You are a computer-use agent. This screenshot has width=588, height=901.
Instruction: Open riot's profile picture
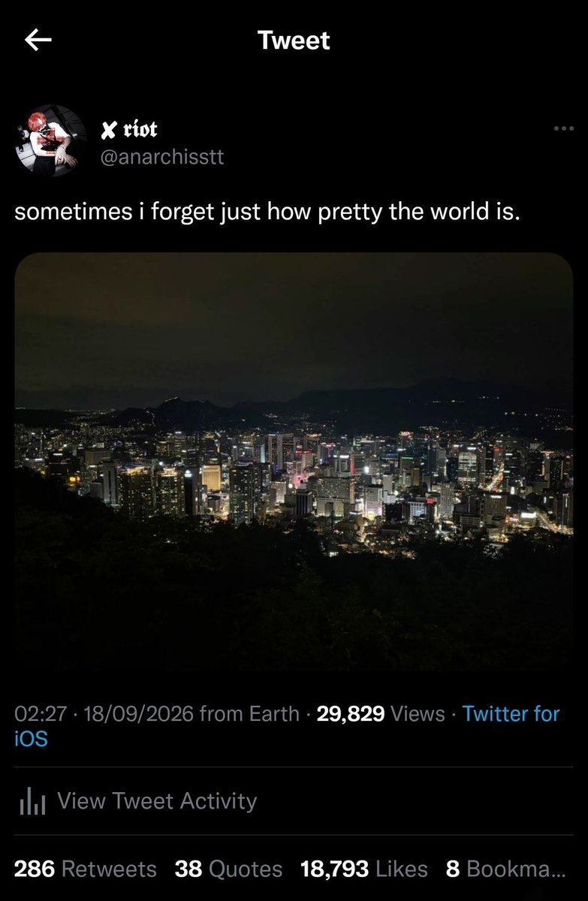point(51,140)
